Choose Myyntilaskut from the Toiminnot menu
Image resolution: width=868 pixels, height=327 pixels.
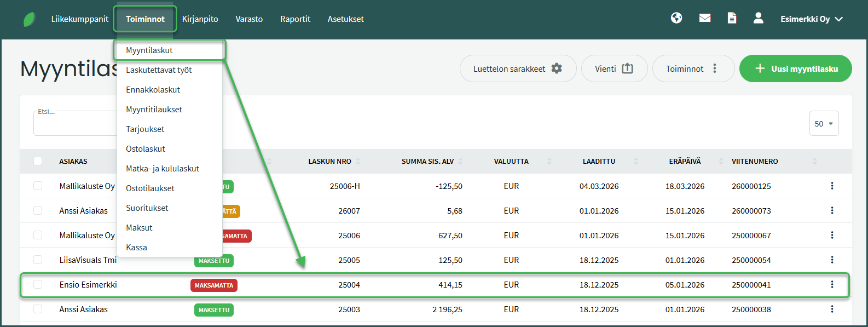(149, 50)
